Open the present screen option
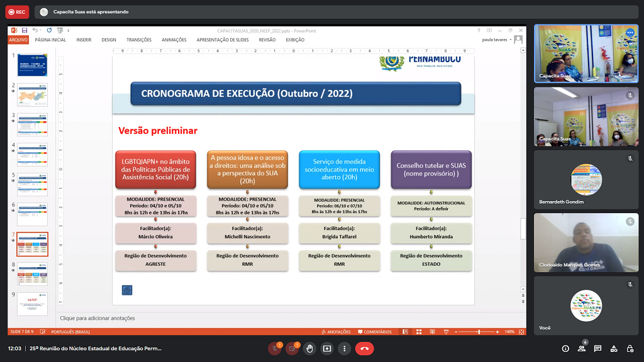Screen dimensions: 644x362 click(x=327, y=348)
